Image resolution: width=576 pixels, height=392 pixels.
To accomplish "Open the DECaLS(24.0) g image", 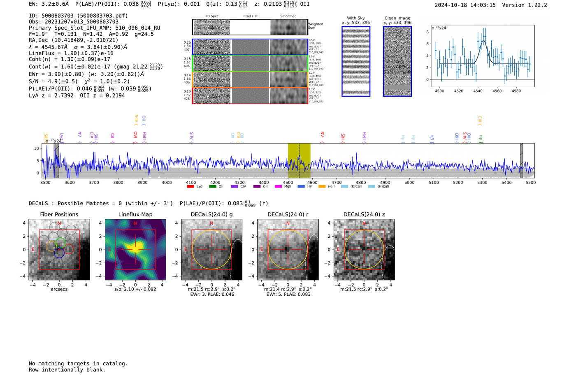I will click(212, 249).
